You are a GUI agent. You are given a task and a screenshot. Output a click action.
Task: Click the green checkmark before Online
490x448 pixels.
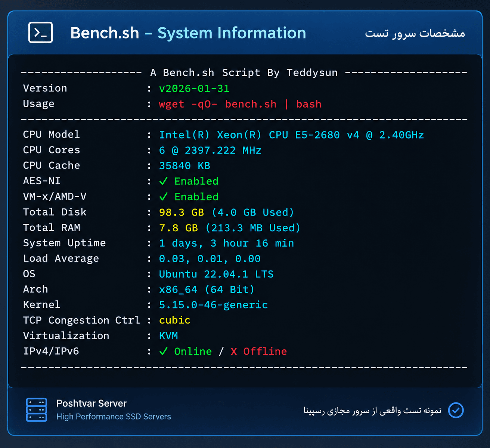point(163,351)
